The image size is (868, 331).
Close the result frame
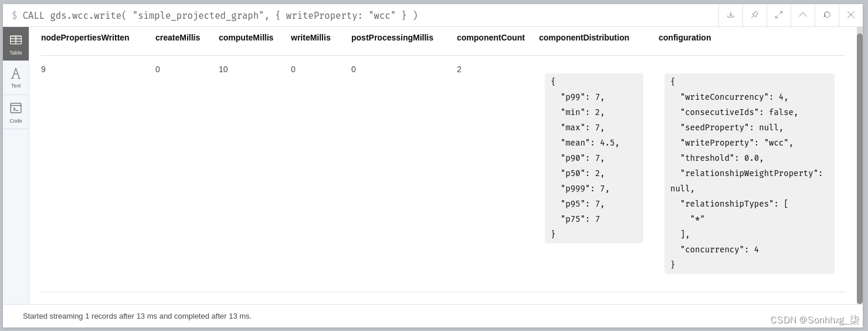[x=851, y=15]
